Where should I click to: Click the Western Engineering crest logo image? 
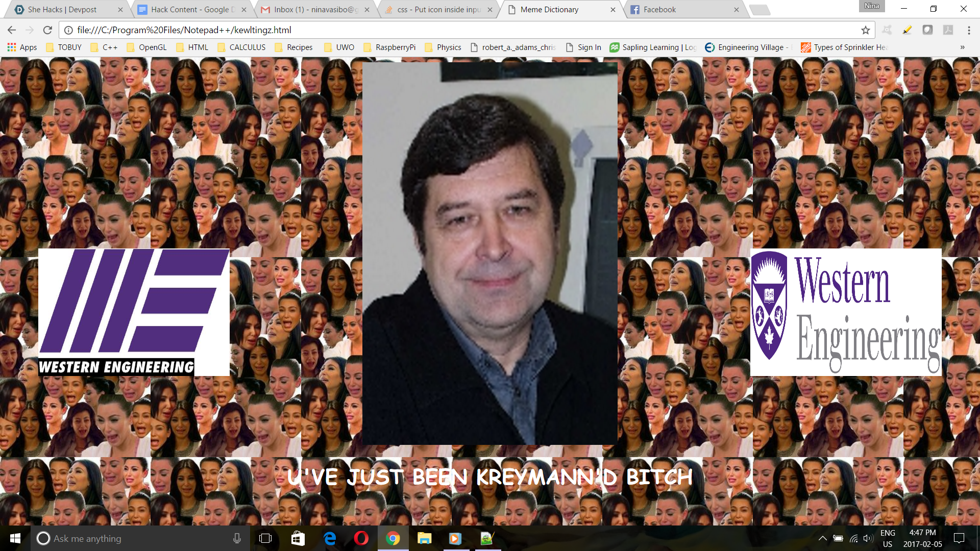pos(845,312)
